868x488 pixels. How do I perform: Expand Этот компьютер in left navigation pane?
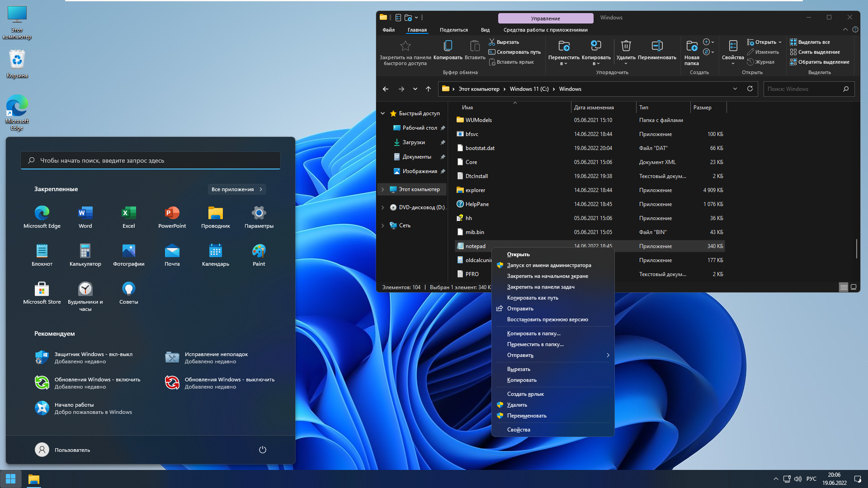(383, 189)
